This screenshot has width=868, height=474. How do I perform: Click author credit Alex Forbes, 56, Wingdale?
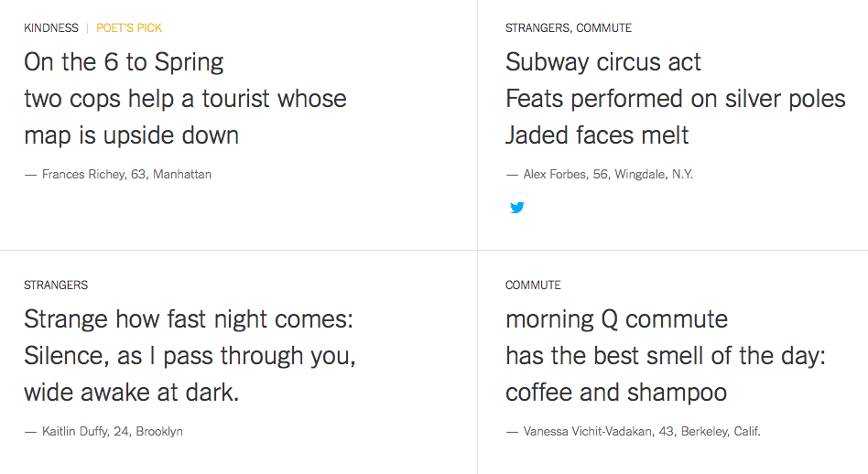[608, 174]
